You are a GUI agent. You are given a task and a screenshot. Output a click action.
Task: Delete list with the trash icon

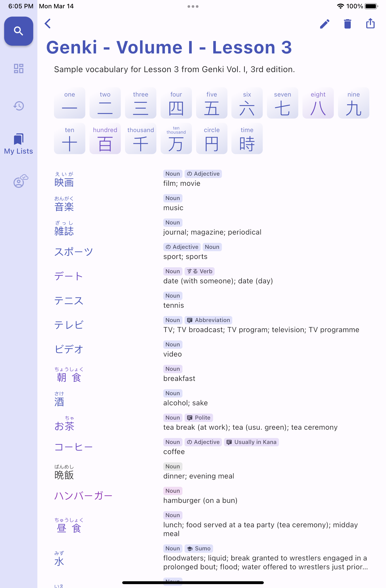point(348,24)
